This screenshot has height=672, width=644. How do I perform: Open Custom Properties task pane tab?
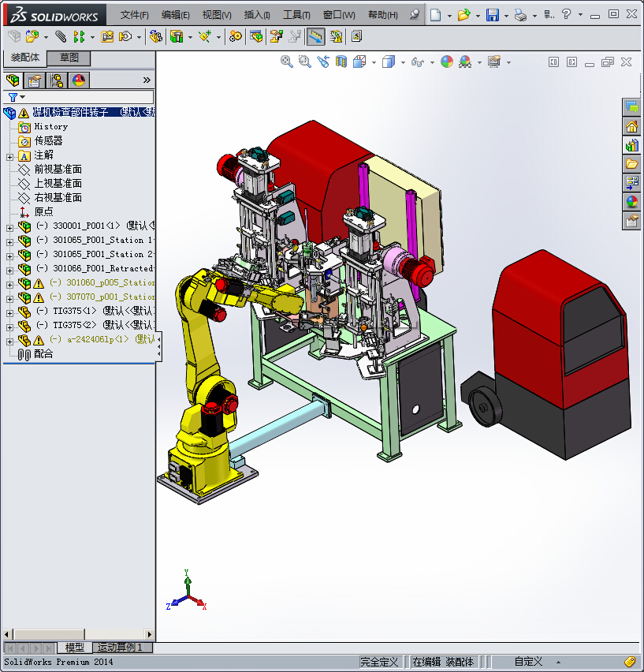click(x=631, y=221)
